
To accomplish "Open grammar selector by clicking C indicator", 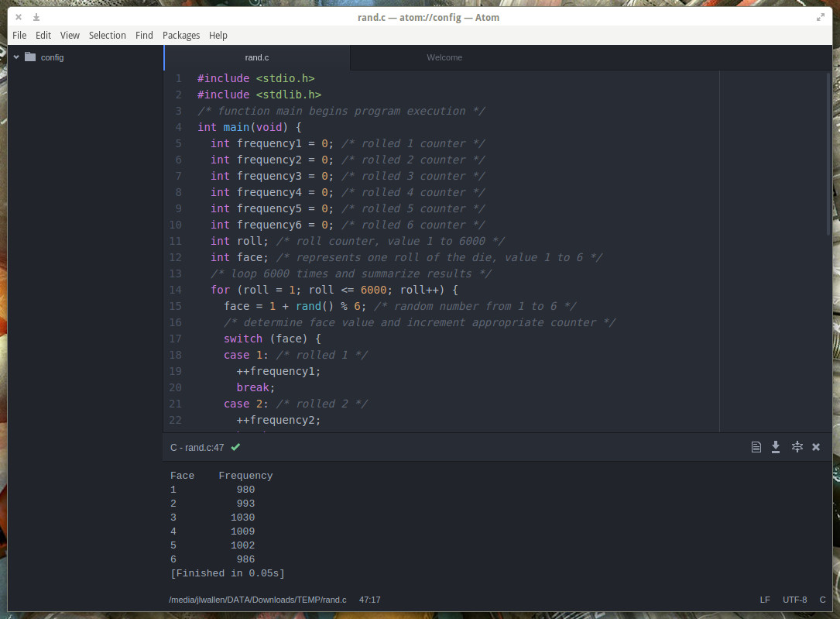I will click(822, 600).
